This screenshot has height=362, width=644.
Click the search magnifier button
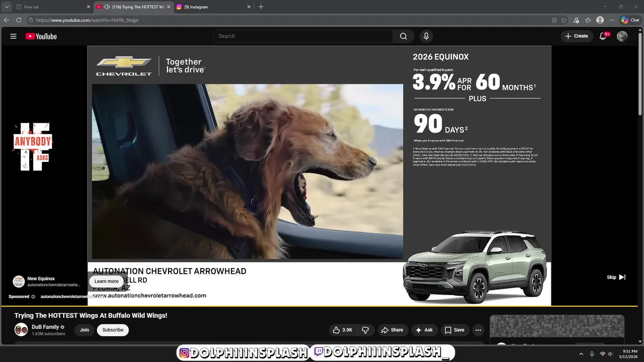(x=404, y=36)
